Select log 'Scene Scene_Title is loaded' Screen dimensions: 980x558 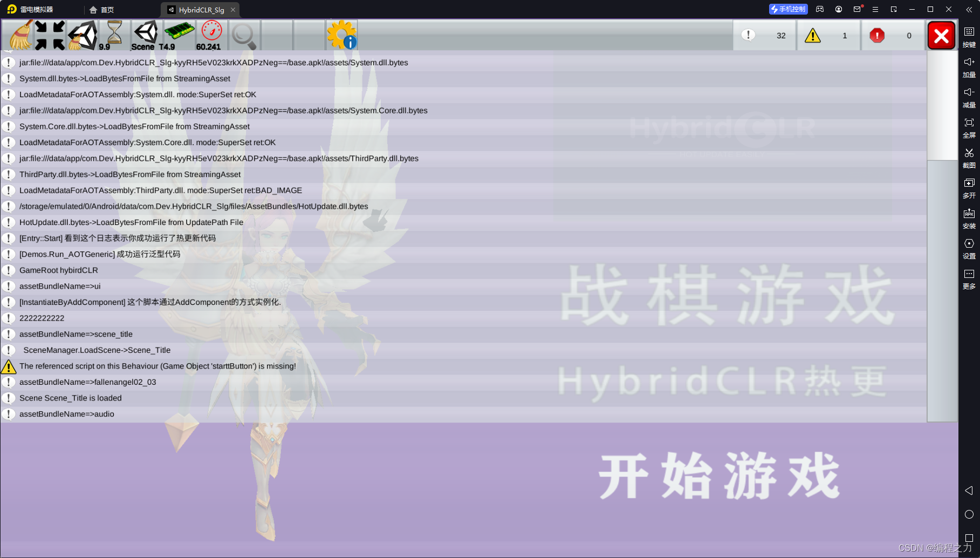click(463, 398)
